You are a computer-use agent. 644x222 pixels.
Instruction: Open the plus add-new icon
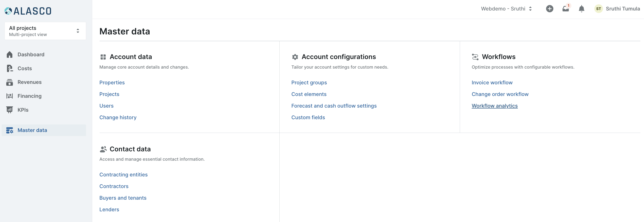549,9
